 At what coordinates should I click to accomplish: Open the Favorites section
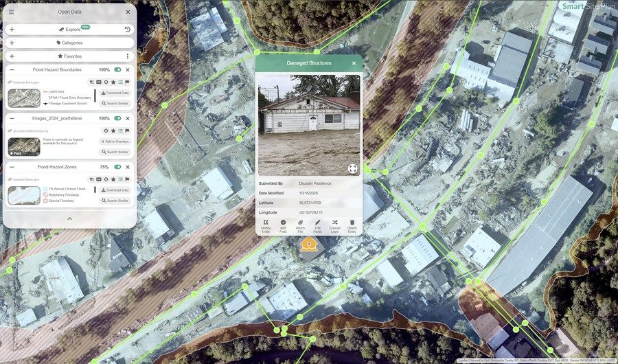pyautogui.click(x=69, y=56)
